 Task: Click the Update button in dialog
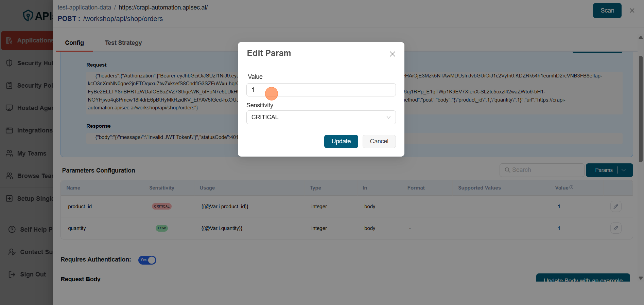341,141
